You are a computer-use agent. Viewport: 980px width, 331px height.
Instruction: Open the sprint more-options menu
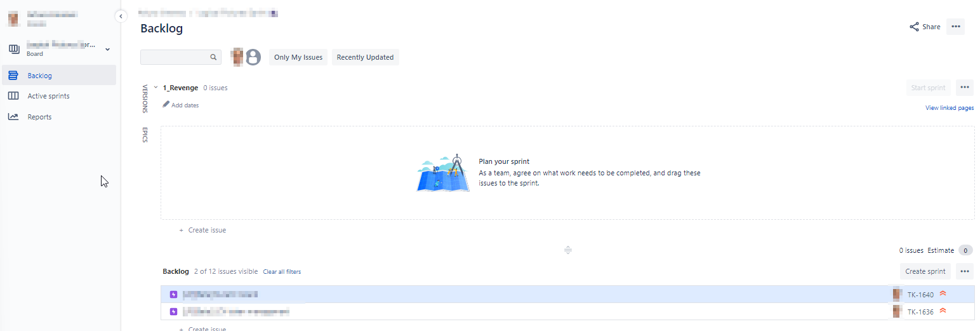pos(965,88)
